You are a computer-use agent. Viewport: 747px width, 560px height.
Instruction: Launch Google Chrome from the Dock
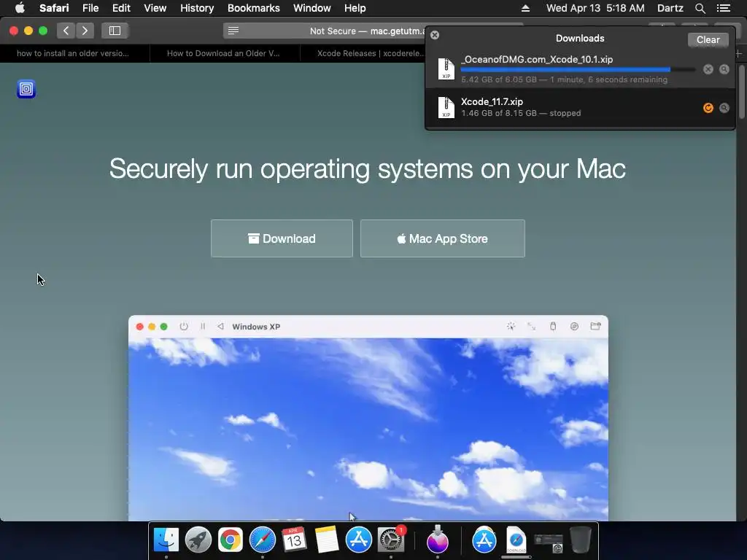(x=230, y=540)
